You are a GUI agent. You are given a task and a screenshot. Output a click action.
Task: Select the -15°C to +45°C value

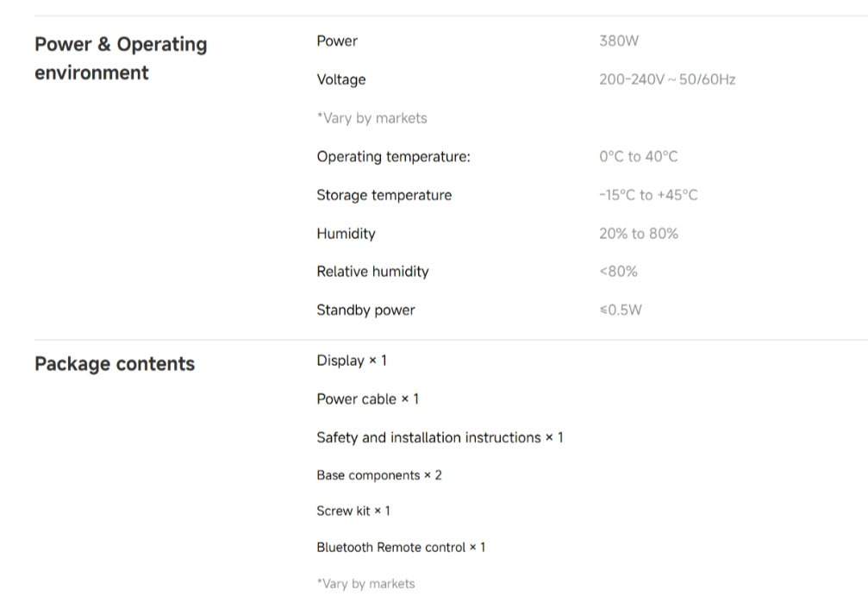[648, 195]
